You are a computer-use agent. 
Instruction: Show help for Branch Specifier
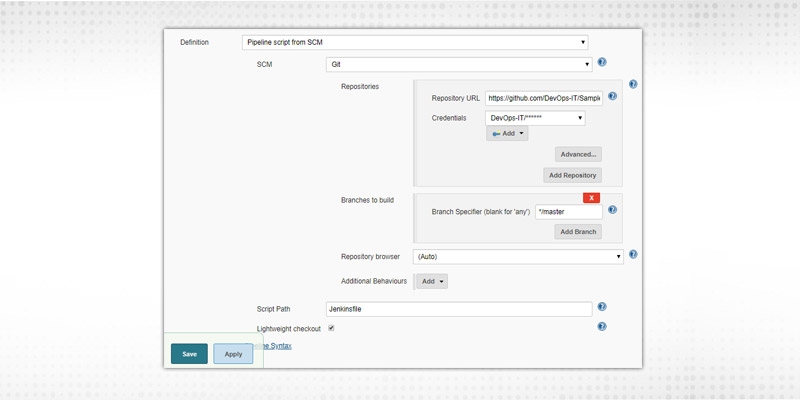tap(612, 210)
